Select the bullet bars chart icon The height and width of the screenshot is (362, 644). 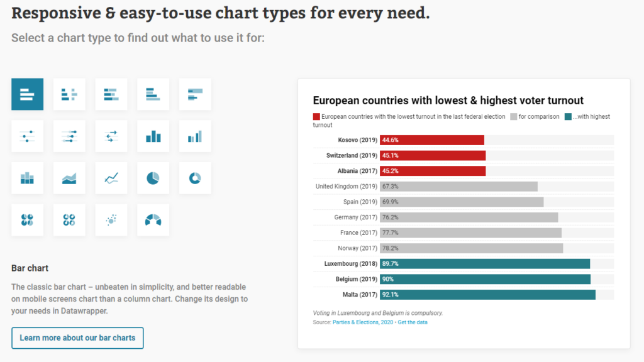tap(195, 94)
